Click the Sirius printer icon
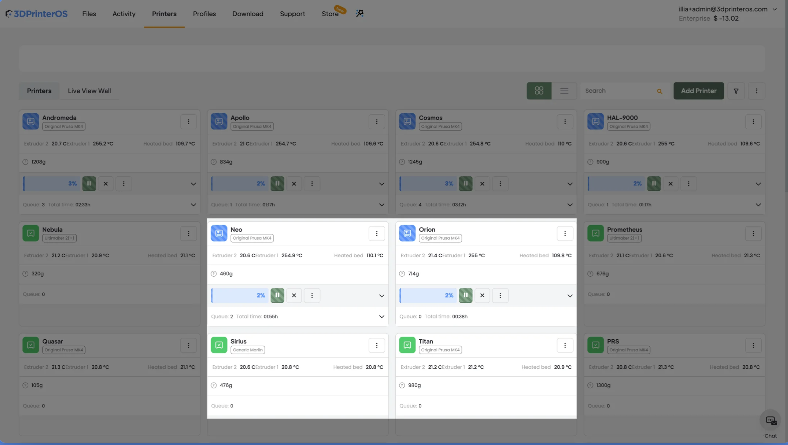This screenshot has width=788, height=445. tap(219, 345)
